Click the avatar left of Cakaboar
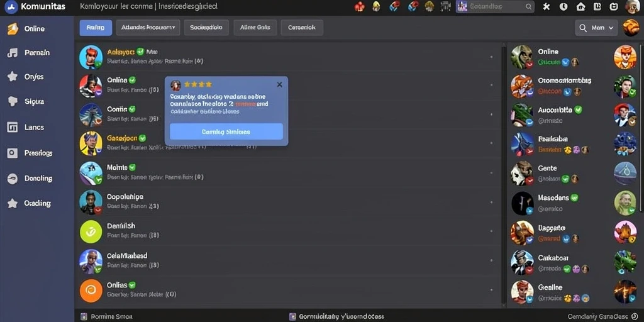Viewport: 644px width, 322px height. pyautogui.click(x=522, y=263)
